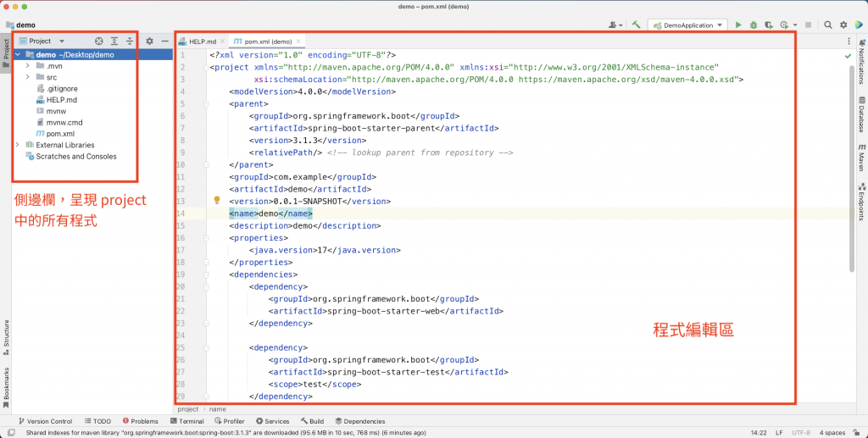Open the Services tool tab
Viewport: 868px width, 438px height.
tap(272, 421)
